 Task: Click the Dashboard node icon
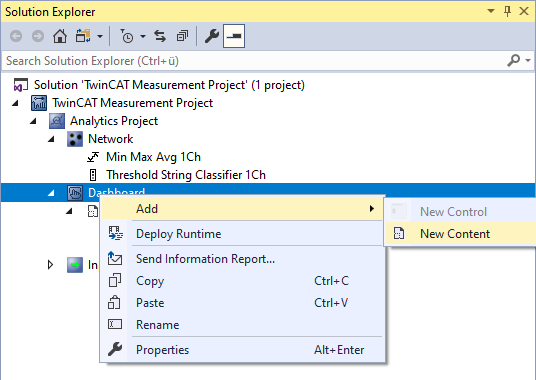click(75, 193)
